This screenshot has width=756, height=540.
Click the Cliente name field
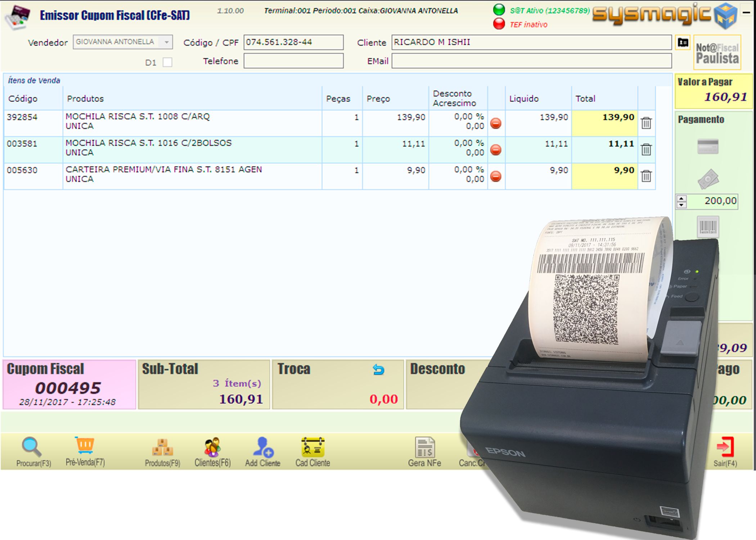(531, 42)
